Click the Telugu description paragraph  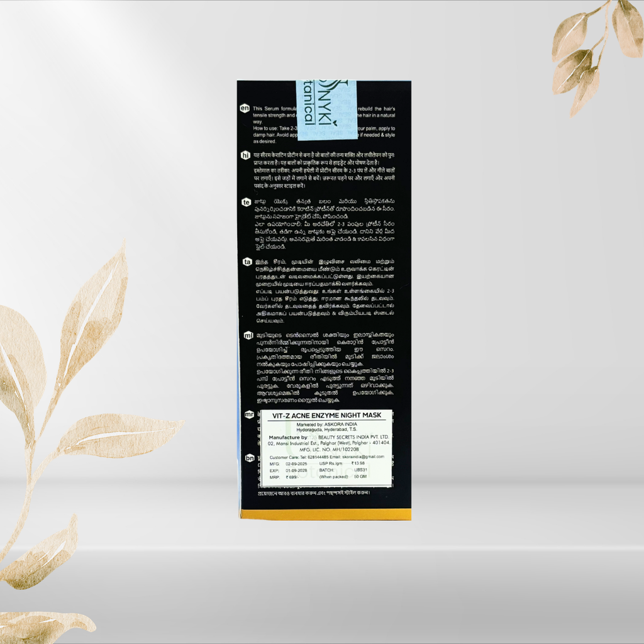click(325, 224)
